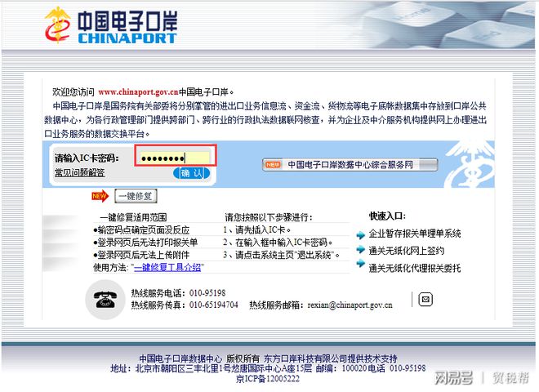Click the China Port logo emblem
Image resolution: width=539 pixels, height=392 pixels.
coord(58,26)
